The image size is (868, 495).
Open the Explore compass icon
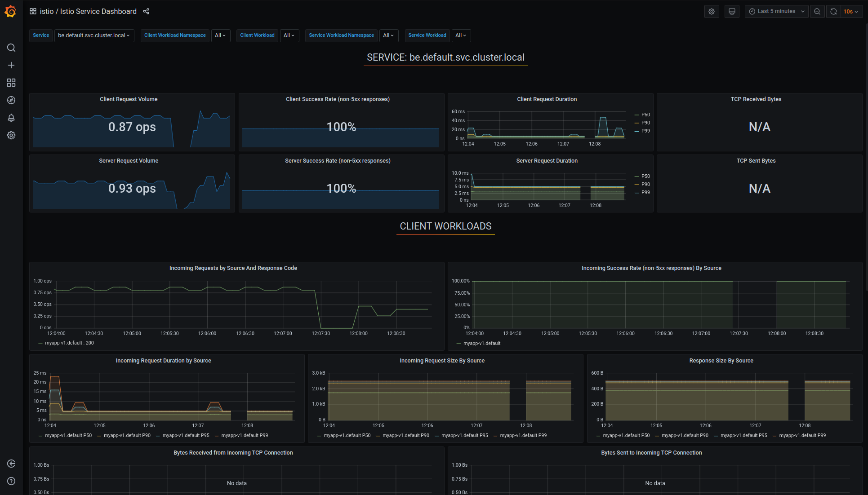[x=11, y=100]
